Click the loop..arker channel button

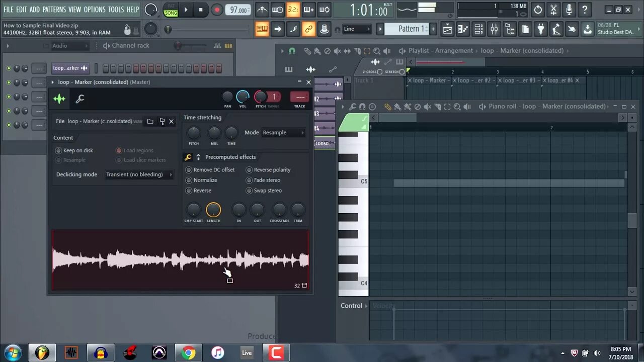coord(70,68)
